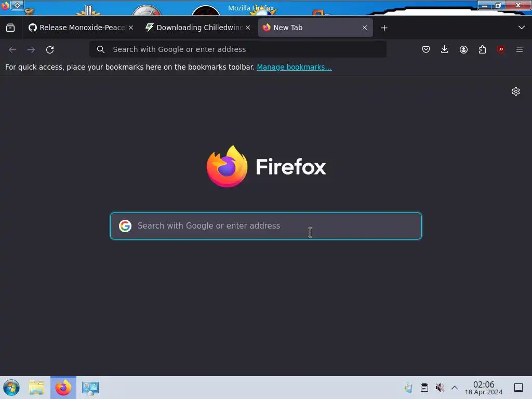Open the Extensions panel
Image resolution: width=532 pixels, height=399 pixels.
tap(482, 49)
